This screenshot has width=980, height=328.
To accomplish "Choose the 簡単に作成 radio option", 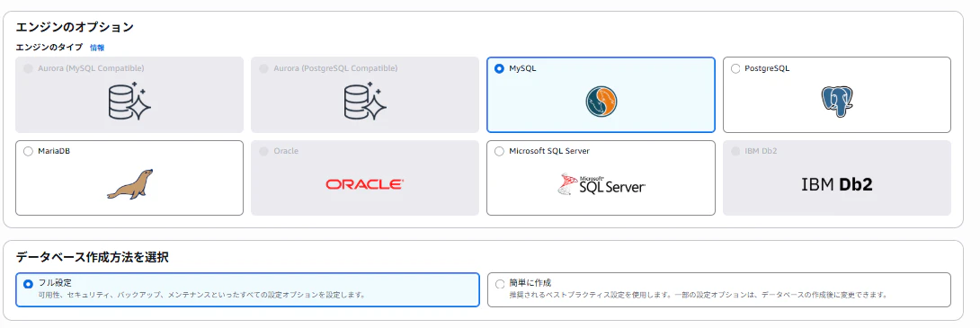I will click(x=499, y=284).
